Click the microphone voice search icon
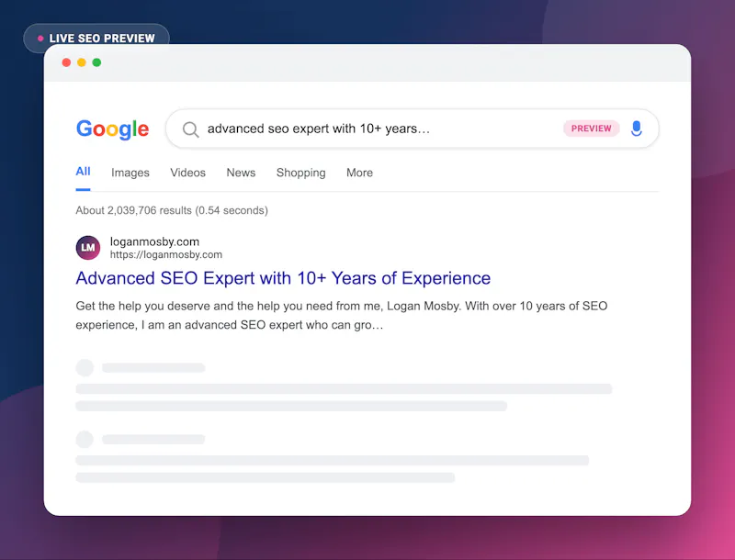Image resolution: width=735 pixels, height=560 pixels. point(636,129)
